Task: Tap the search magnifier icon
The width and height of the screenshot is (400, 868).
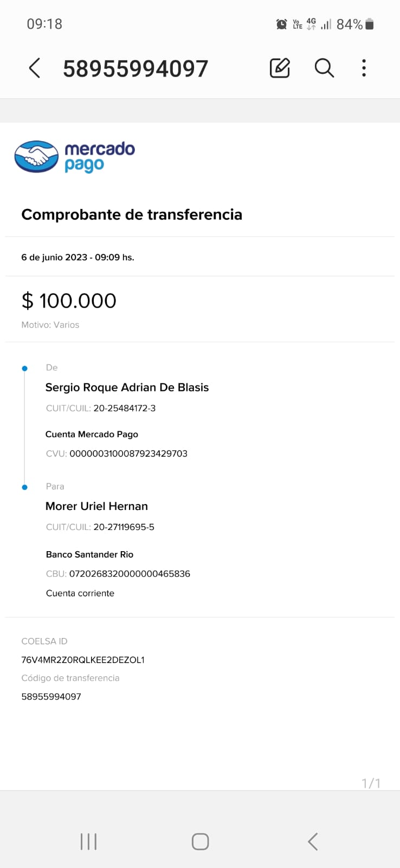Action: tap(324, 68)
